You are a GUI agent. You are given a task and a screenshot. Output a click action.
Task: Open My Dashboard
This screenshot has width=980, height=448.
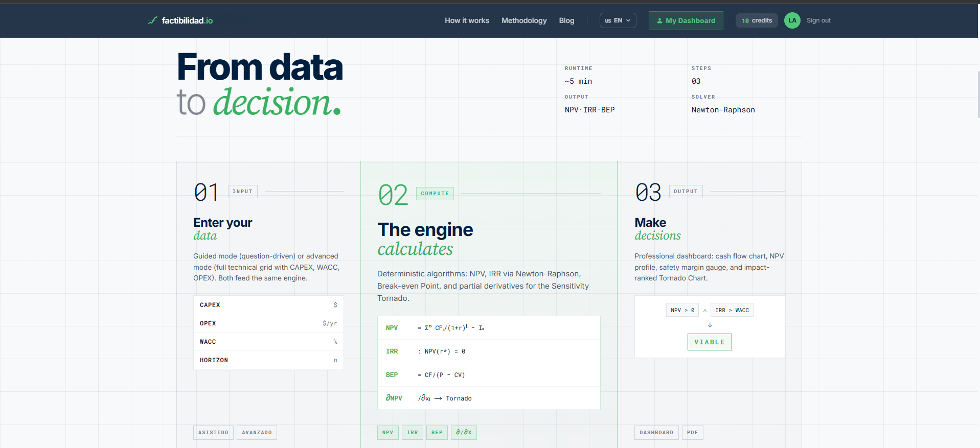(686, 20)
